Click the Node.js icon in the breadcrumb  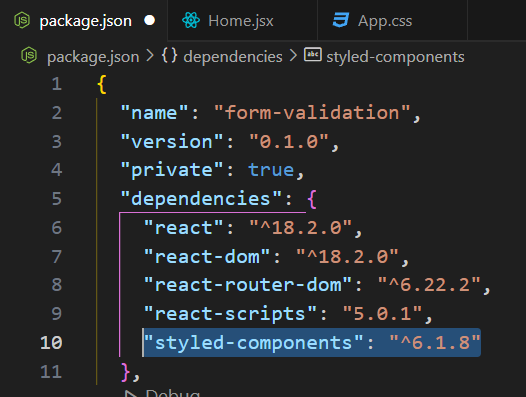(x=29, y=55)
